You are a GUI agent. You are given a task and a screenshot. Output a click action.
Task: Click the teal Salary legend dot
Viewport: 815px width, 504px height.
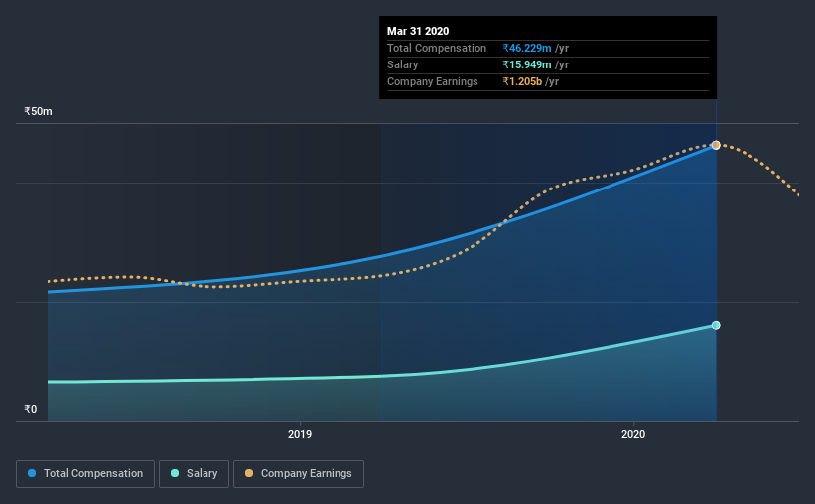click(x=175, y=473)
